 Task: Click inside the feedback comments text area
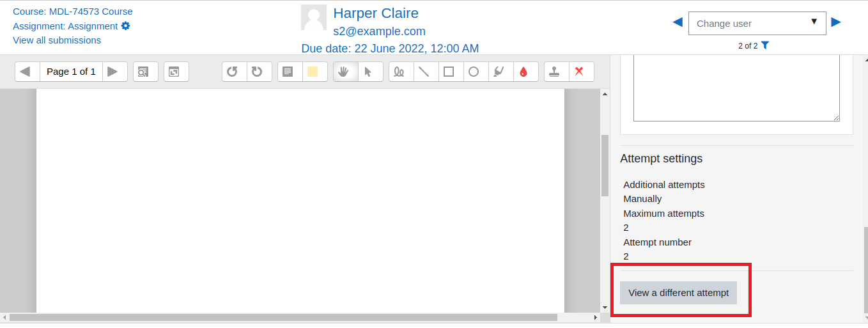click(x=736, y=88)
